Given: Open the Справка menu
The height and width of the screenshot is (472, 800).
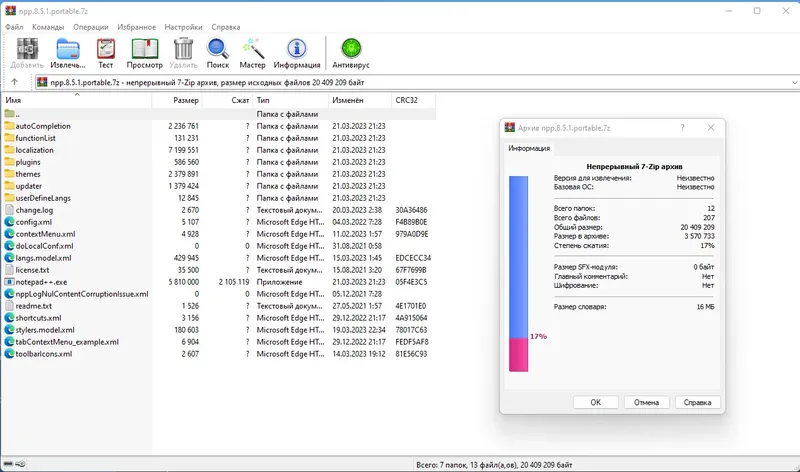Looking at the screenshot, I should coord(226,27).
